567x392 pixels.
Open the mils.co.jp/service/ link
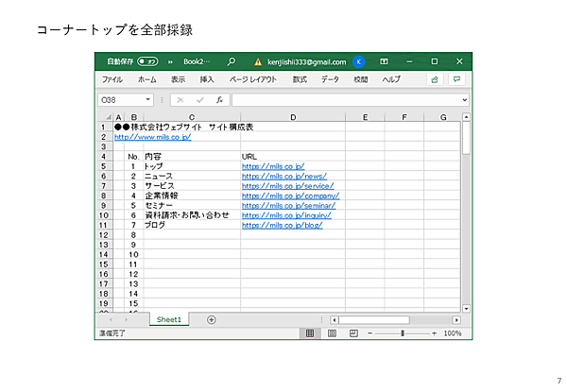[288, 186]
